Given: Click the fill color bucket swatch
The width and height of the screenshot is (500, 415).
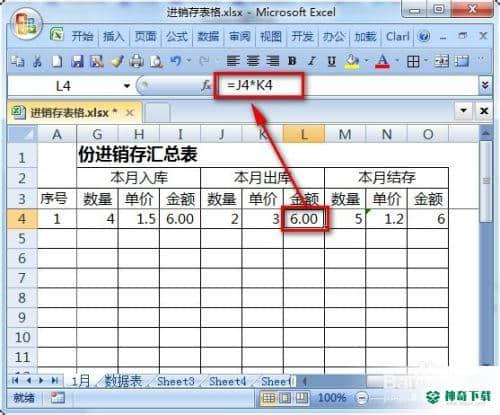Looking at the screenshot, I should tap(352, 61).
